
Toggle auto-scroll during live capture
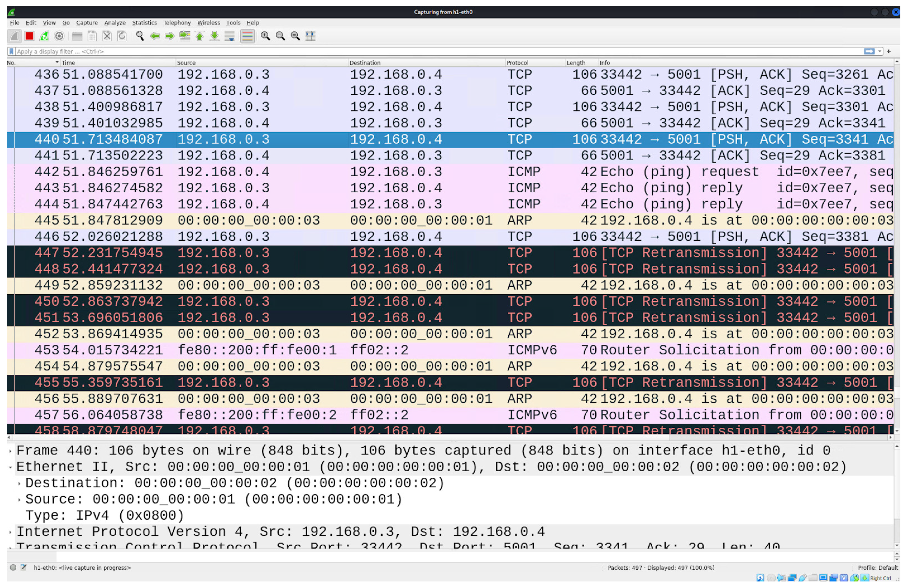click(x=230, y=36)
